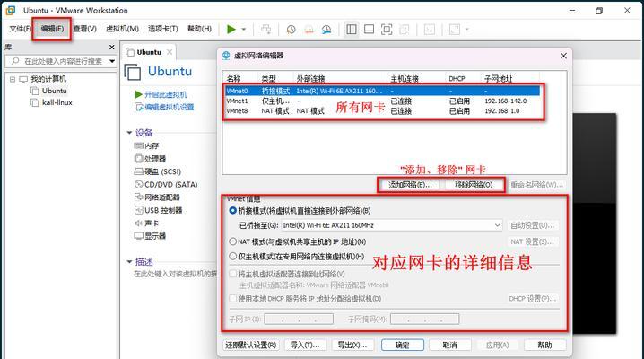Collapse the 设备 section
Image resolution: width=644 pixels, height=359 pixels.
[129, 132]
